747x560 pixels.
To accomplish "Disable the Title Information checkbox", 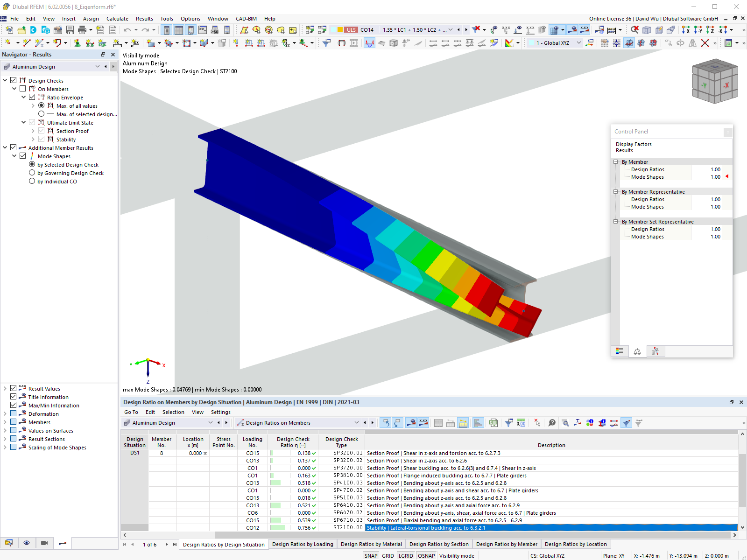I will [x=14, y=397].
